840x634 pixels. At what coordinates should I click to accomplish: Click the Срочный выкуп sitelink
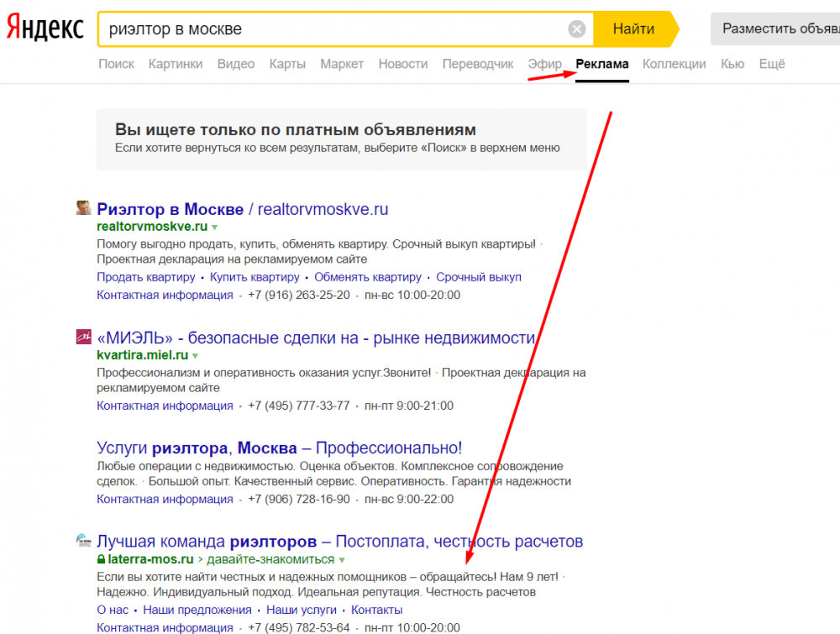pyautogui.click(x=479, y=277)
